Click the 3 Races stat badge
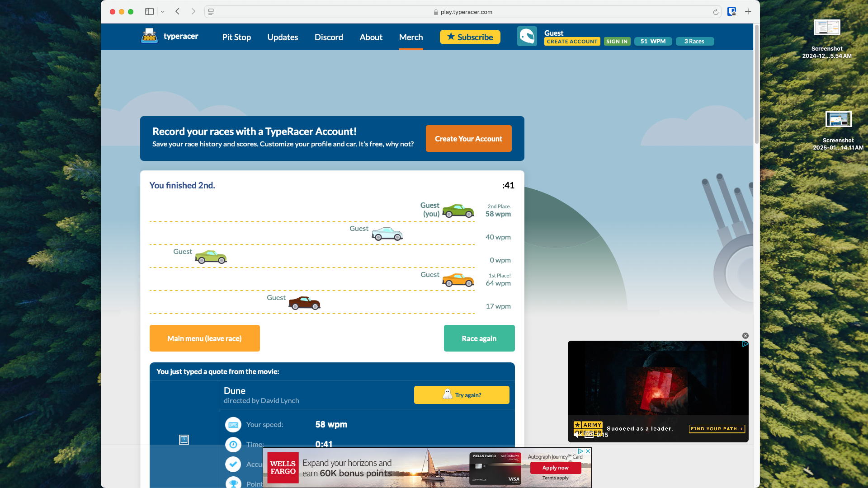Viewport: 868px width, 488px height. coord(695,41)
